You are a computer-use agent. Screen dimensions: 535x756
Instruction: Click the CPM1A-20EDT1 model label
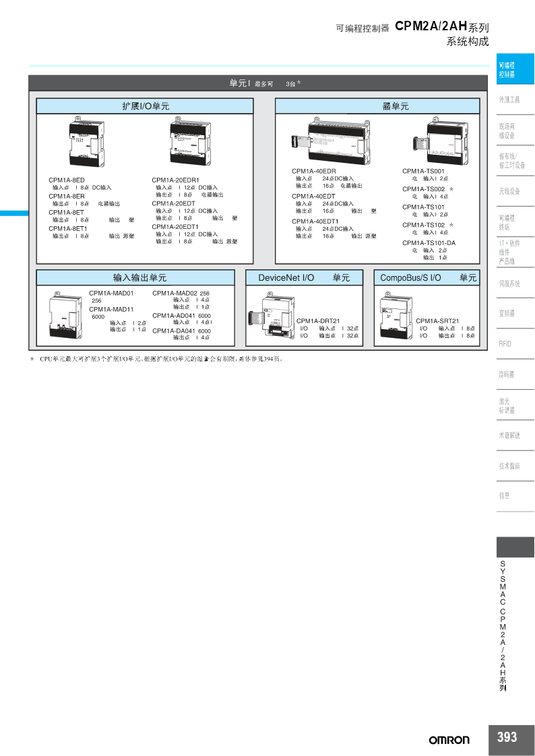click(x=175, y=227)
